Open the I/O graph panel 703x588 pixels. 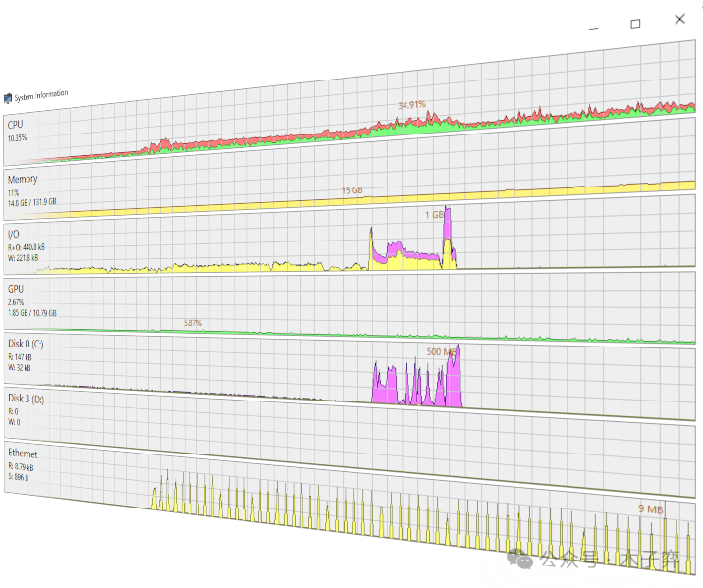[350, 233]
